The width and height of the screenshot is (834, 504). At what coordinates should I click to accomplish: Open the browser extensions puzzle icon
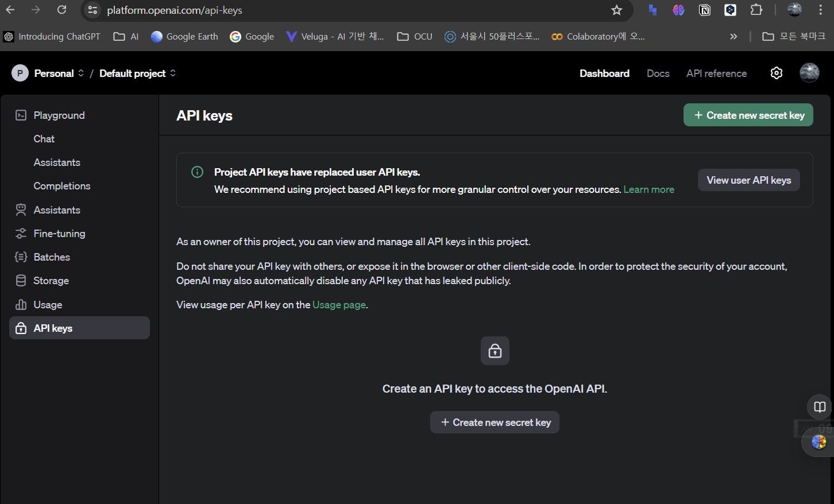coord(756,10)
